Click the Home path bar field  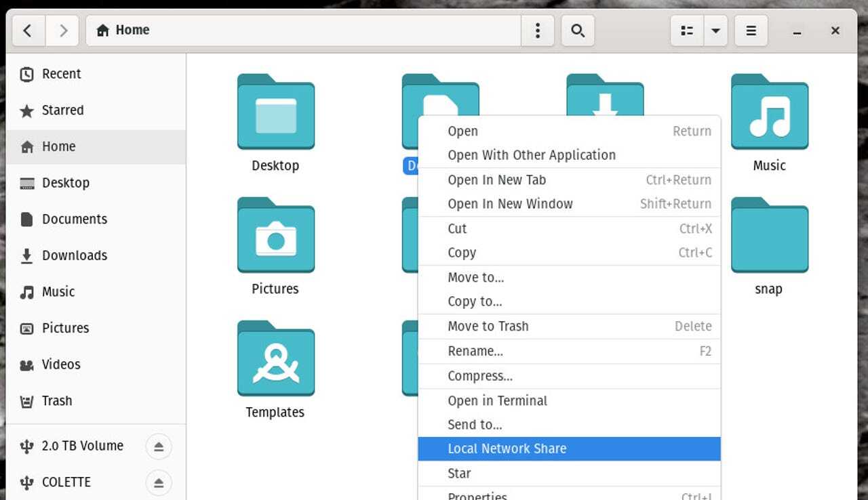[305, 30]
